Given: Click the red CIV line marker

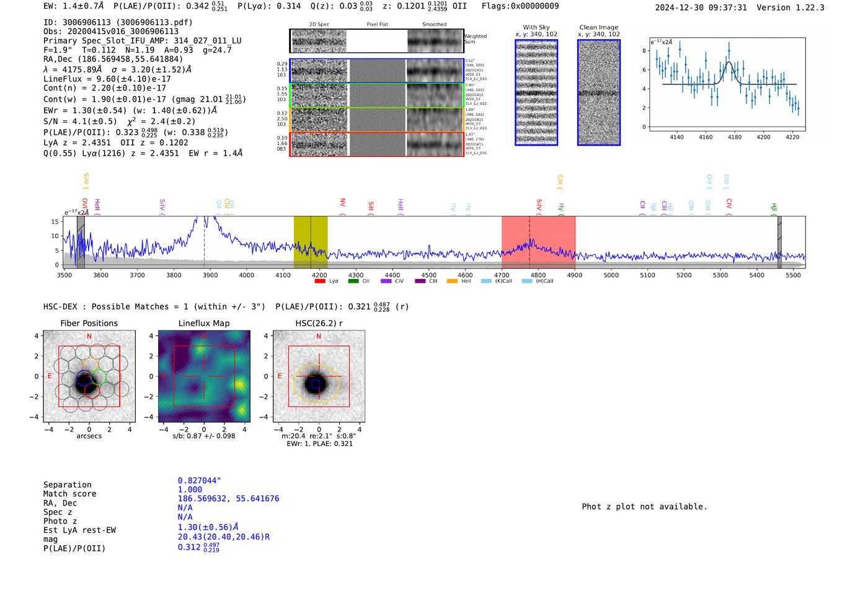Looking at the screenshot, I should click(729, 206).
